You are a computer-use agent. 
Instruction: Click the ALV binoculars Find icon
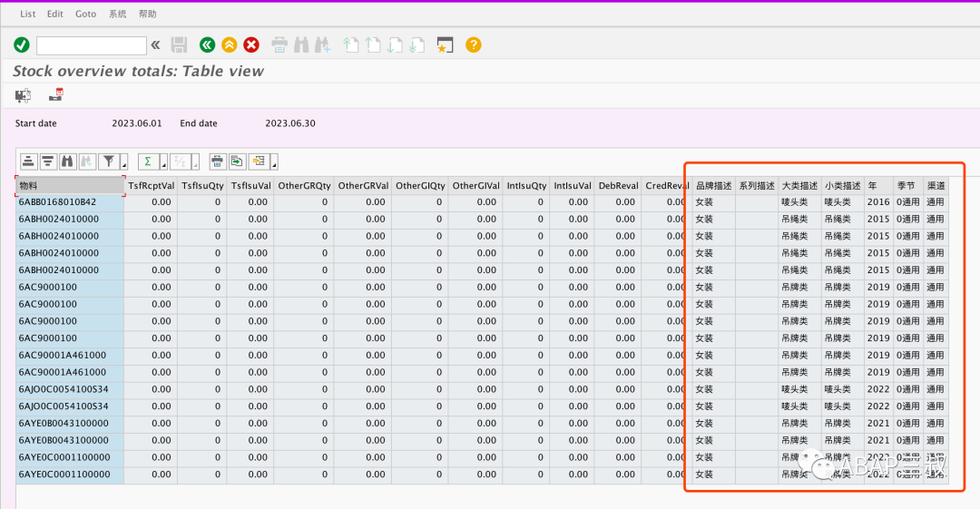click(x=67, y=162)
